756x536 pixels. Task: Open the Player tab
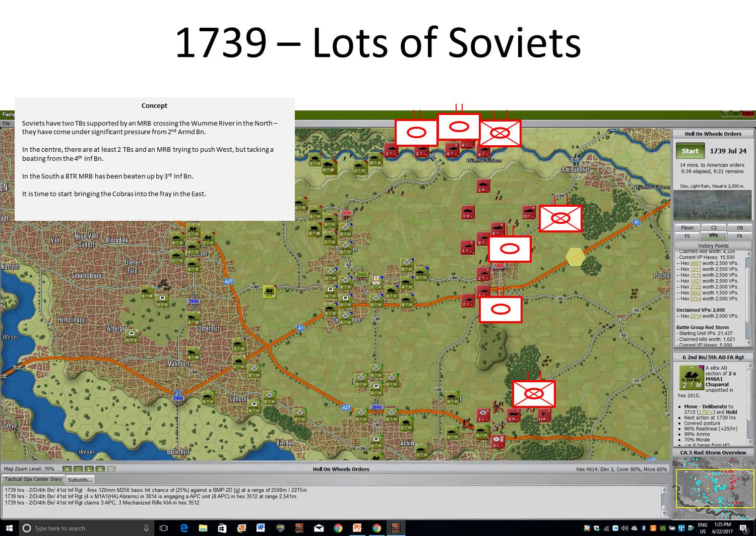pos(687,228)
